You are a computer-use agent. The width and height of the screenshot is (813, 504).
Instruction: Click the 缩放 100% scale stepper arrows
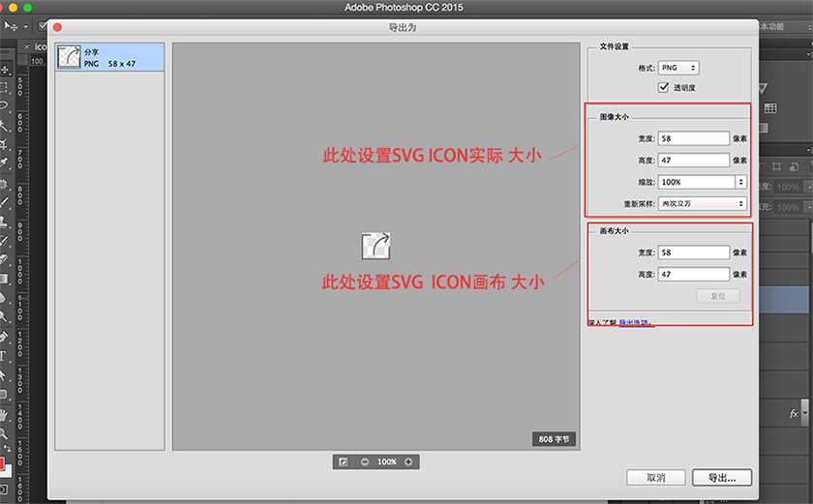pos(741,182)
